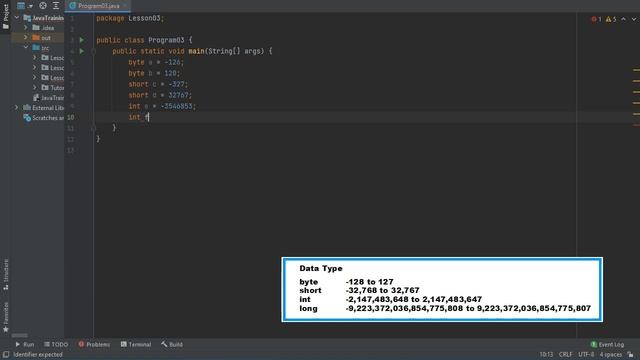Go to previous highlighted error arrow

tap(623, 19)
